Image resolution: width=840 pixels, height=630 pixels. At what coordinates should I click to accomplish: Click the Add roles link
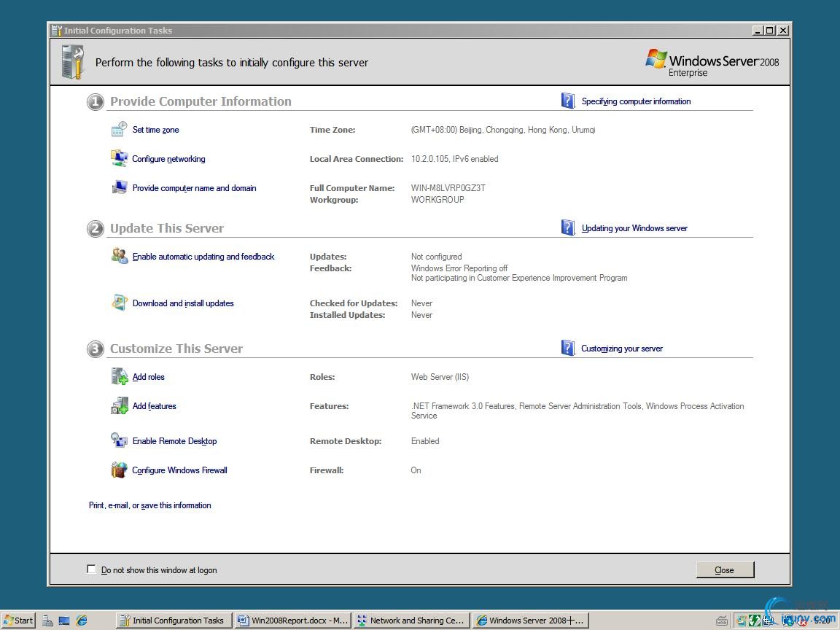coord(149,377)
